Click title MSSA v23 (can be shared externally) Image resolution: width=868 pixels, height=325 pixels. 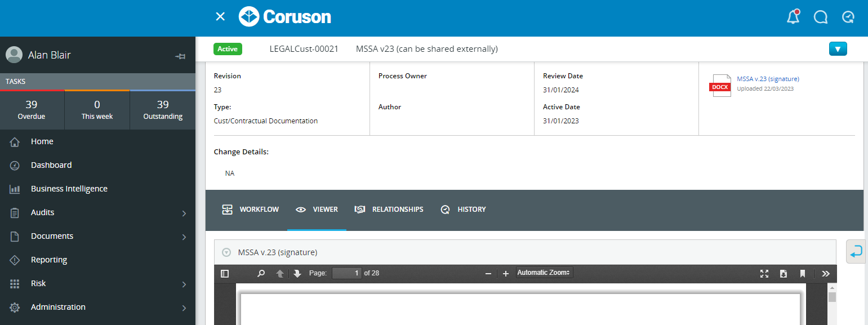427,49
